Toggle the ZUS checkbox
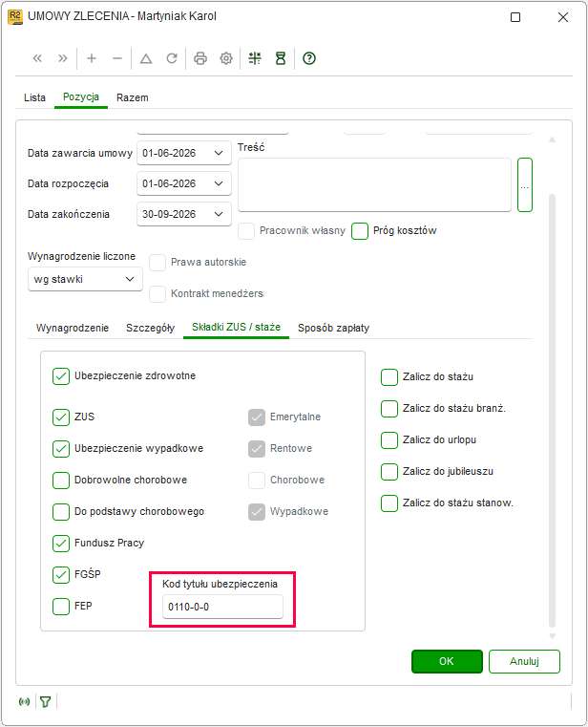This screenshot has height=727, width=588. [61, 417]
